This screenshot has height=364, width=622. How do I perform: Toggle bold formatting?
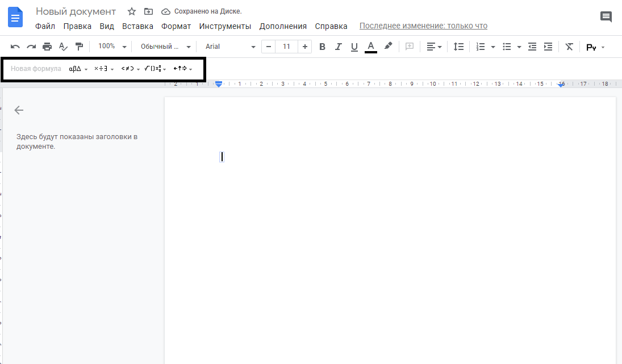click(322, 47)
